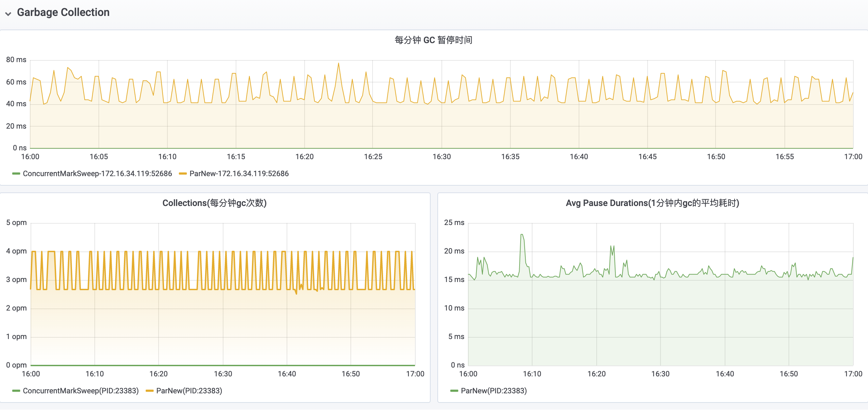This screenshot has width=868, height=412.
Task: Click green color swatch of ConcurrentMarkSweep-172.16.34.119:52686
Action: pos(16,173)
